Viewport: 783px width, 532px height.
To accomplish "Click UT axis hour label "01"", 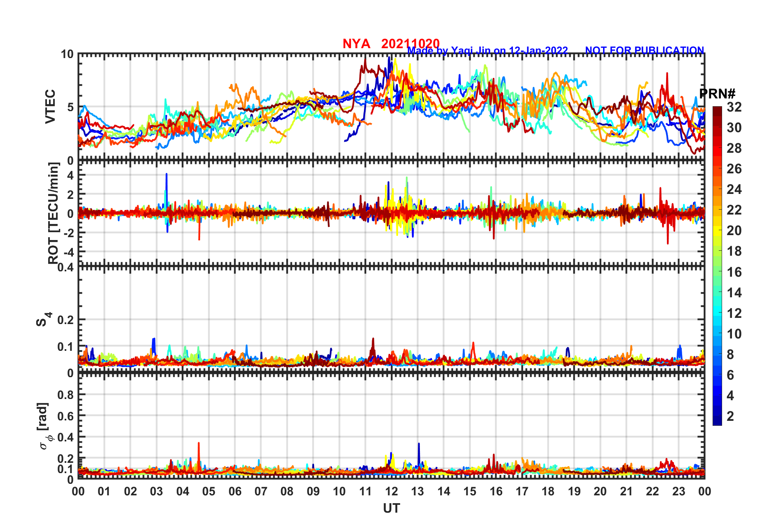I will point(104,491).
